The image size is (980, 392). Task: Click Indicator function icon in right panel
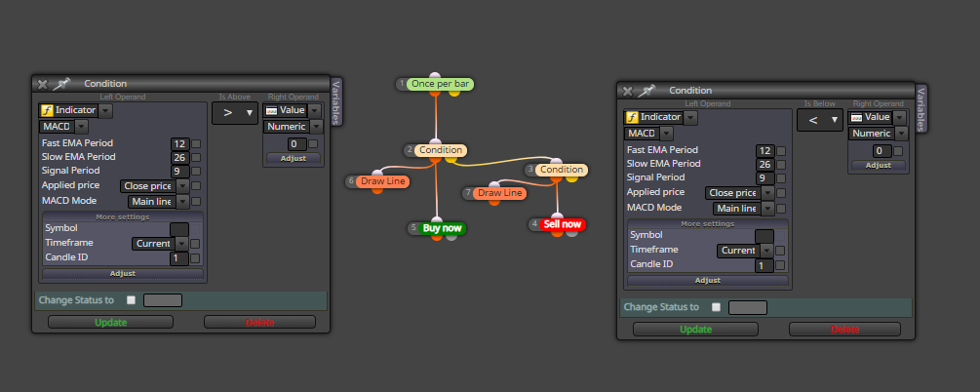click(x=632, y=118)
